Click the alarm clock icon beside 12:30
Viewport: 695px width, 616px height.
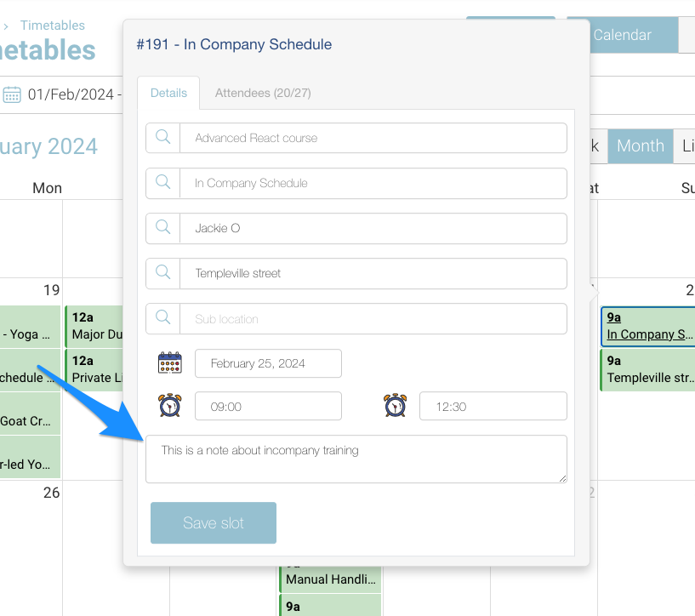395,406
